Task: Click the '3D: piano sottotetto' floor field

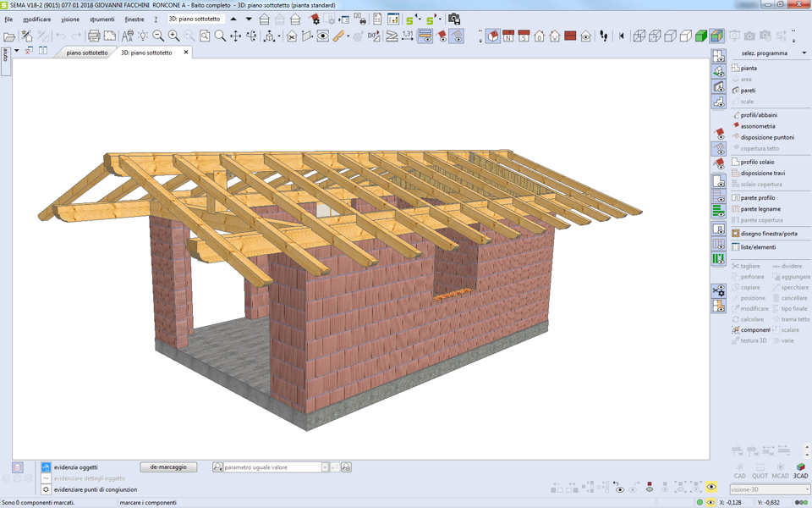Action: (196, 19)
